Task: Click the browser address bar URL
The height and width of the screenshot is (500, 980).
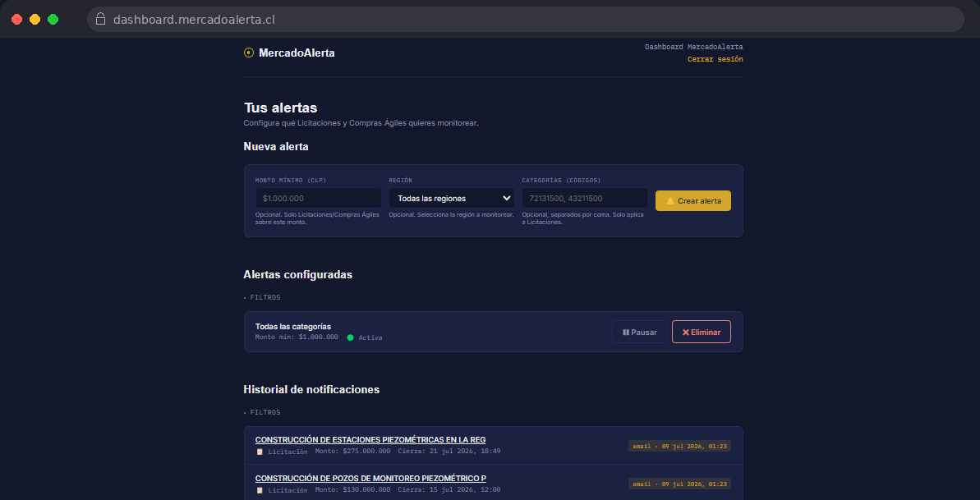Action: click(194, 20)
